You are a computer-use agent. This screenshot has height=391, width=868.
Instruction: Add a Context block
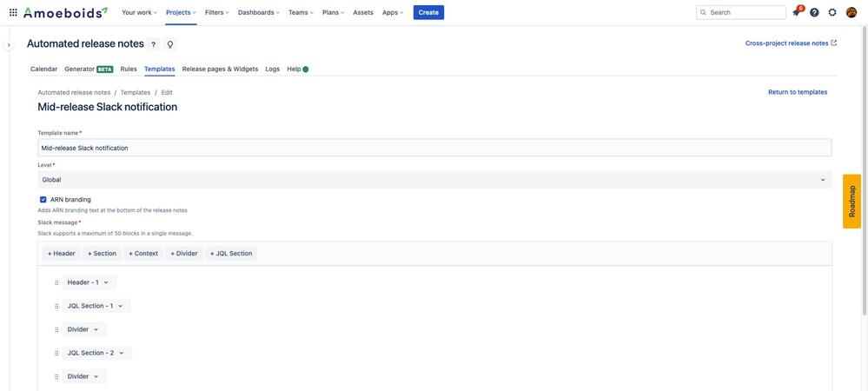coord(143,254)
